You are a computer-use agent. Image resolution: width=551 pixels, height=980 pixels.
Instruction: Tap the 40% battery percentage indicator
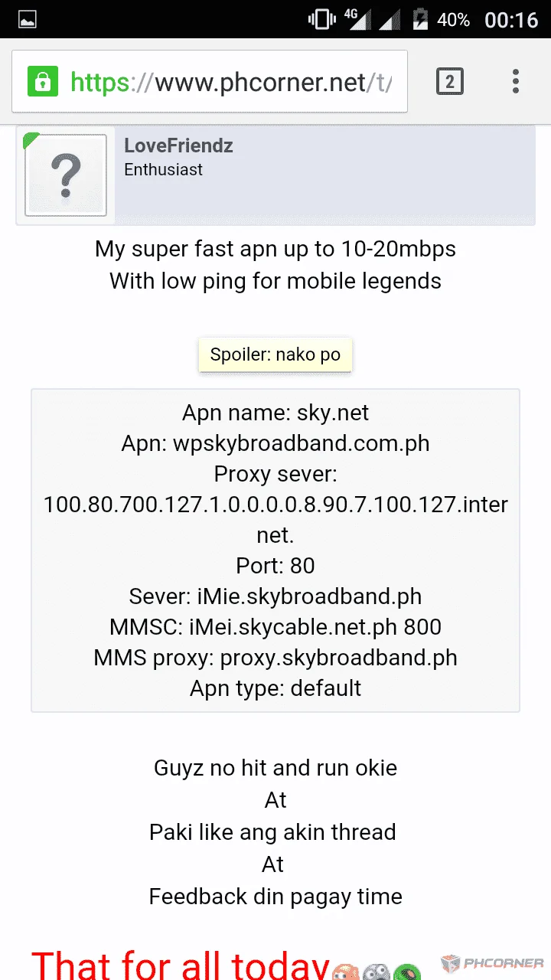pyautogui.click(x=453, y=20)
